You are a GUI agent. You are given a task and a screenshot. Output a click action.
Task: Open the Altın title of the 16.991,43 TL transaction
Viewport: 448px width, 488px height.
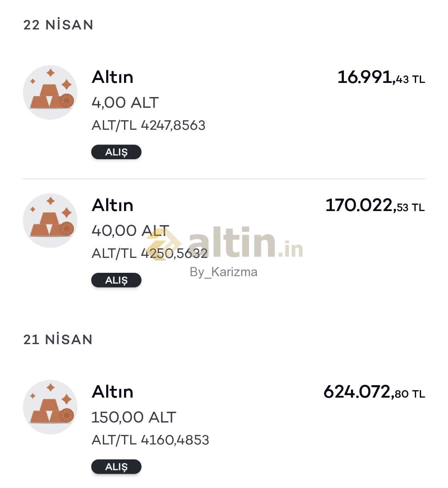pyautogui.click(x=112, y=78)
